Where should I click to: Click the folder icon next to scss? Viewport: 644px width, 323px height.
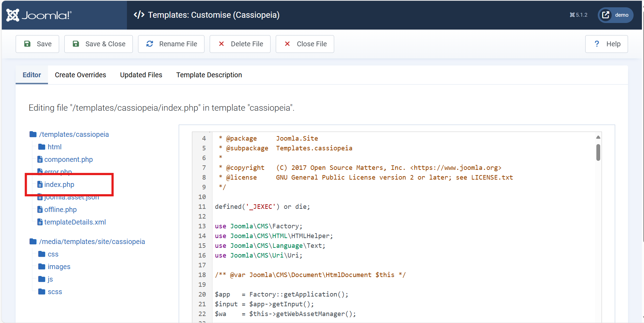[x=42, y=292]
